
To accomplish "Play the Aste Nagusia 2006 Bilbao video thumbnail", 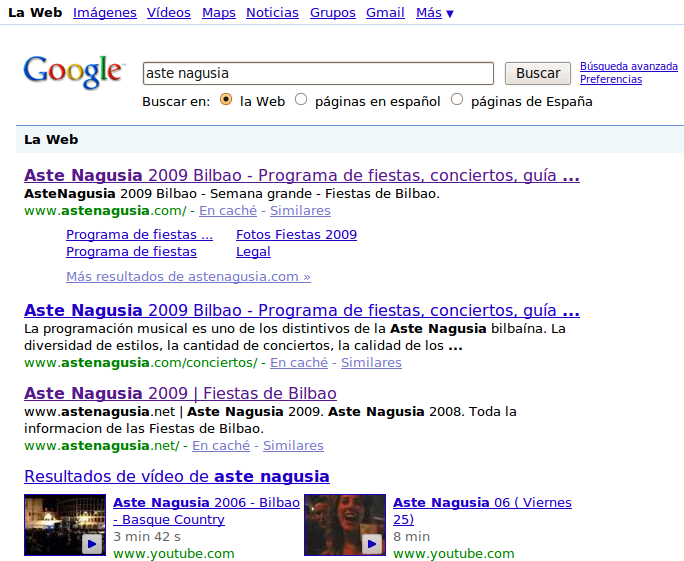I will 65,525.
